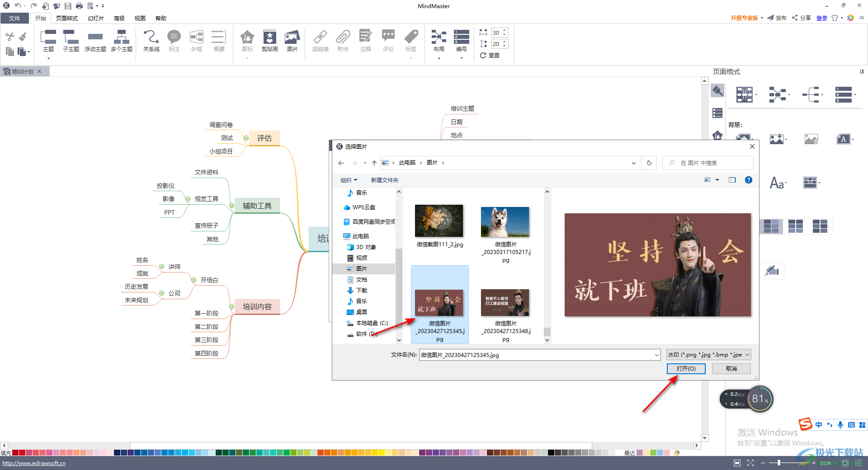
Task: Insert a 子主题 subtopic
Action: tap(71, 42)
